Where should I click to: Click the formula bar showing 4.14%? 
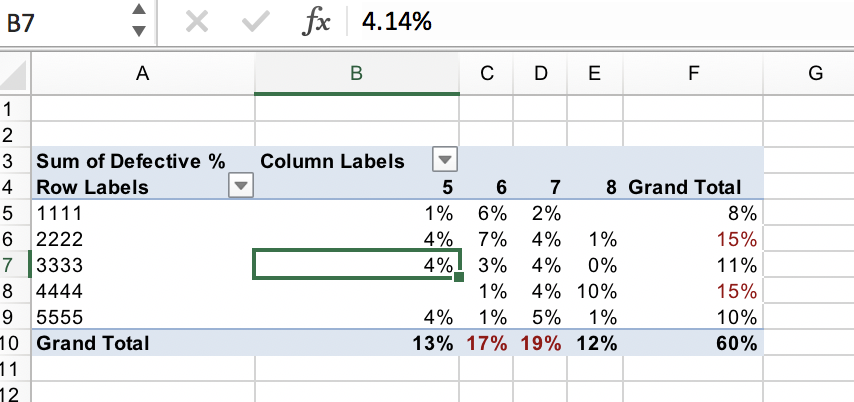pyautogui.click(x=599, y=23)
